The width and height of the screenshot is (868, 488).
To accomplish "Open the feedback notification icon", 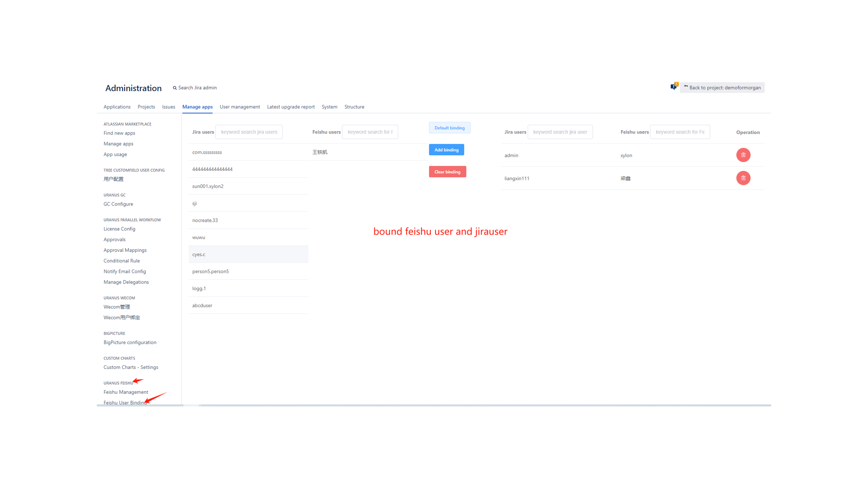I will (674, 87).
